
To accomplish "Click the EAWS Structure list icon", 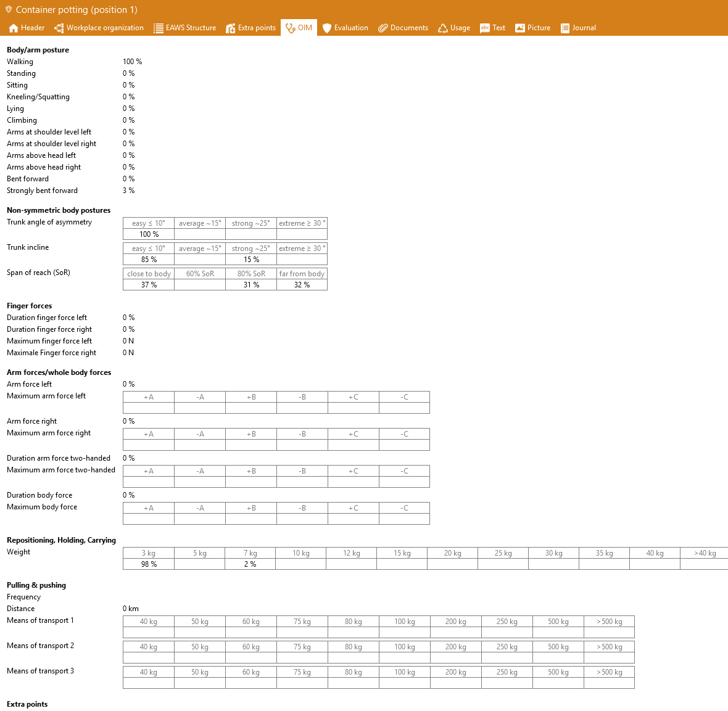I will tap(159, 28).
